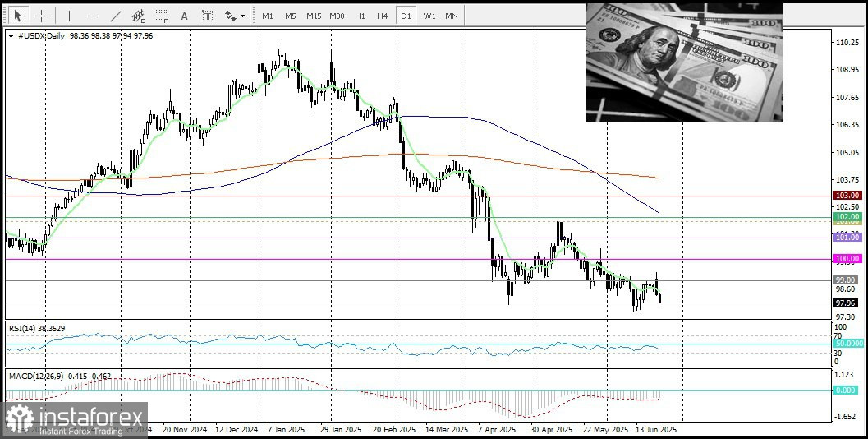Click the gray 99.00 level label
Viewport: 868px width, 439px height.
846,280
